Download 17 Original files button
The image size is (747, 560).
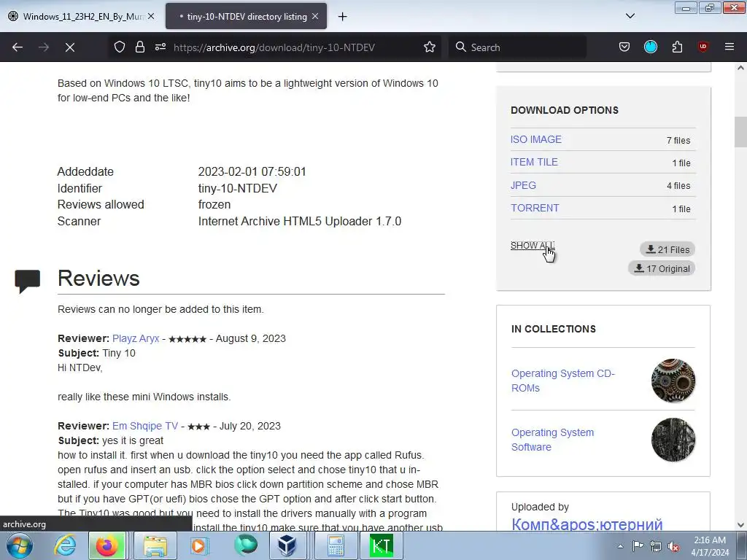pyautogui.click(x=662, y=268)
